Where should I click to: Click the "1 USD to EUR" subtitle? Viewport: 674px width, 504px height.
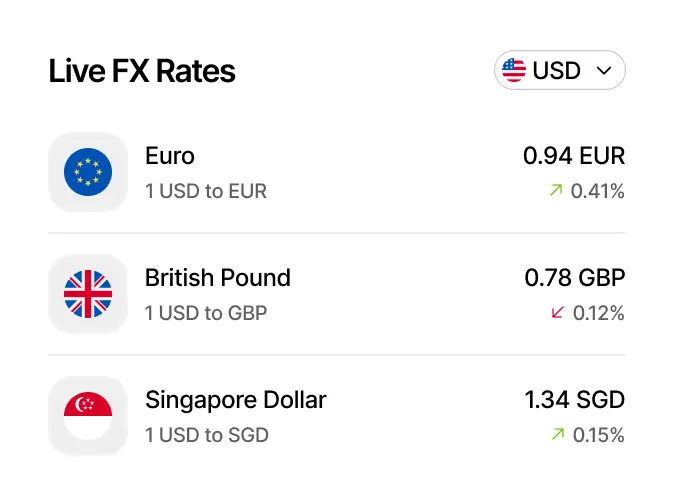coord(206,191)
